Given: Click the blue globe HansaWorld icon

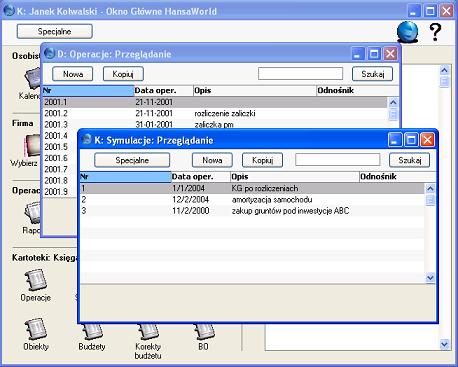Looking at the screenshot, I should (x=407, y=32).
